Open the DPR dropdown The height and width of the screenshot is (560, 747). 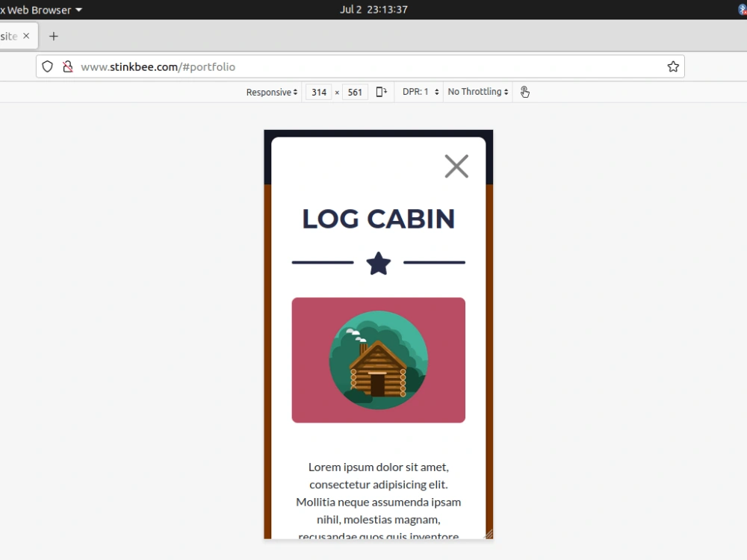(420, 92)
